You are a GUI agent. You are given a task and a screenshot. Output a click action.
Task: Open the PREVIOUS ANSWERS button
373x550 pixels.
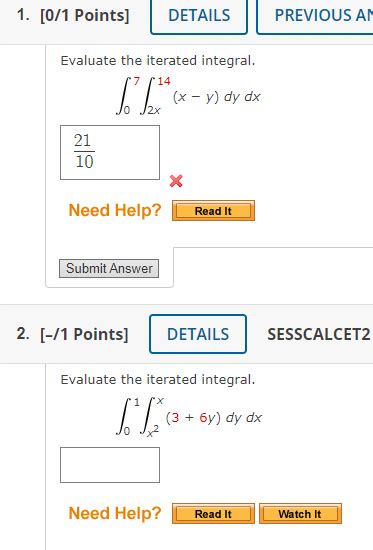[315, 16]
